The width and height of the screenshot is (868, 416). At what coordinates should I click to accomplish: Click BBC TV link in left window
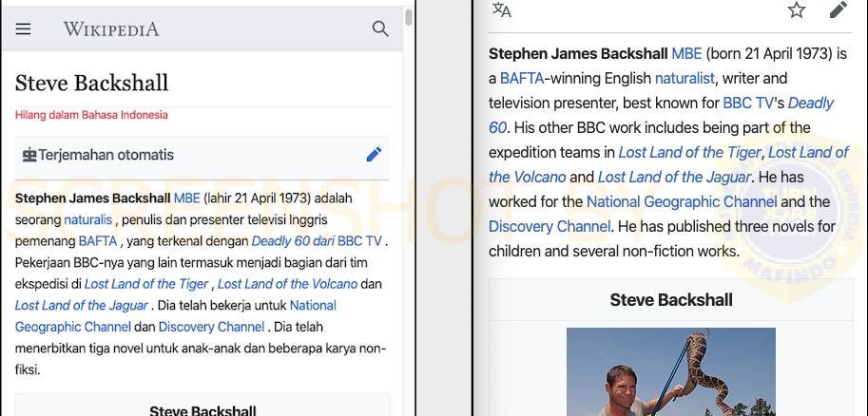(359, 241)
